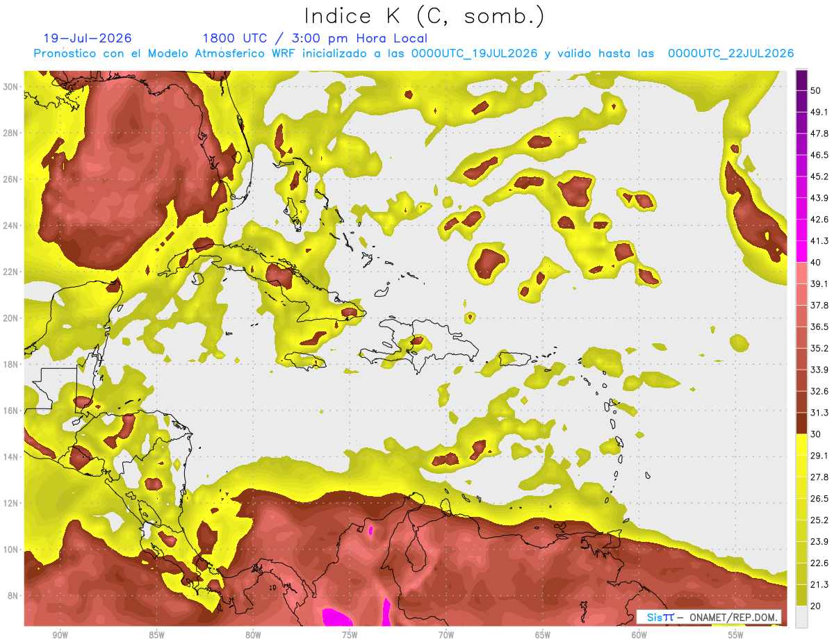The width and height of the screenshot is (834, 644).
Task: Pick the color bar value "42.6"
Action: tap(819, 220)
